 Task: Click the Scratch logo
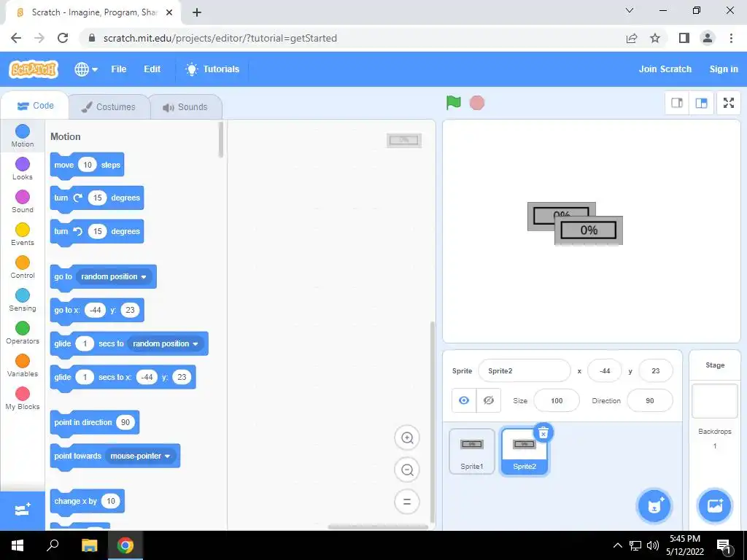(x=34, y=69)
